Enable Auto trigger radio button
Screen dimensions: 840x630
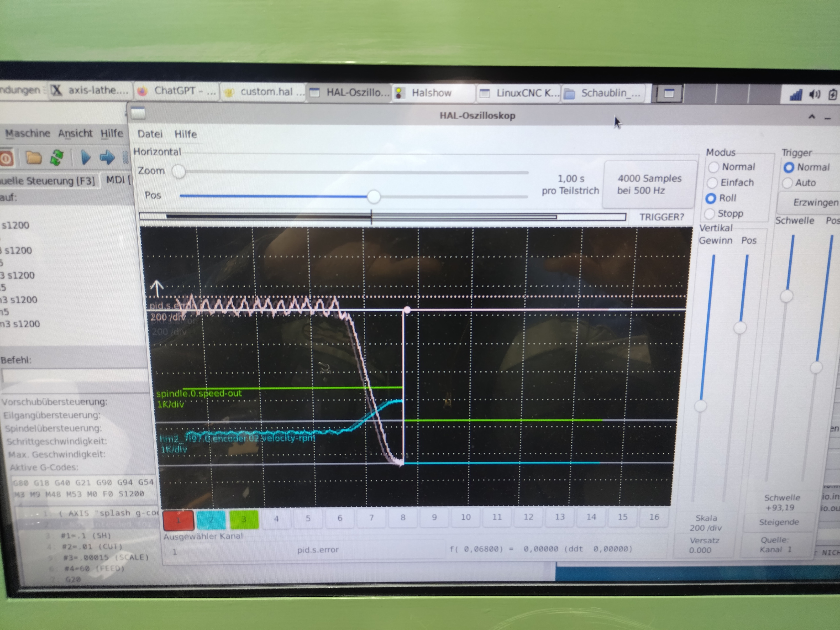click(x=787, y=183)
